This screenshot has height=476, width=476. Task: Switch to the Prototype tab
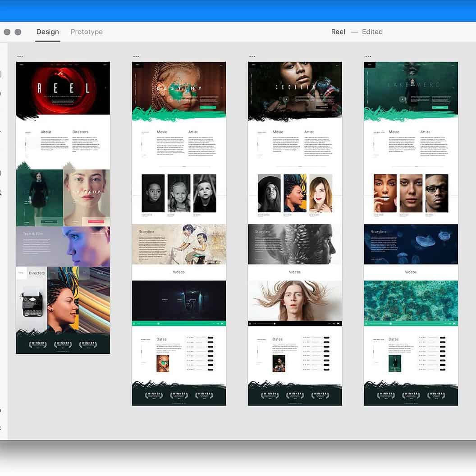pyautogui.click(x=86, y=32)
